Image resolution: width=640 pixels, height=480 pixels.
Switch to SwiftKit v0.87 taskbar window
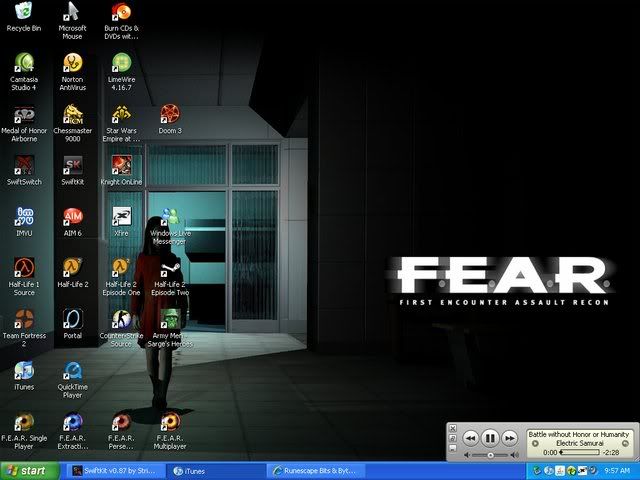click(114, 471)
